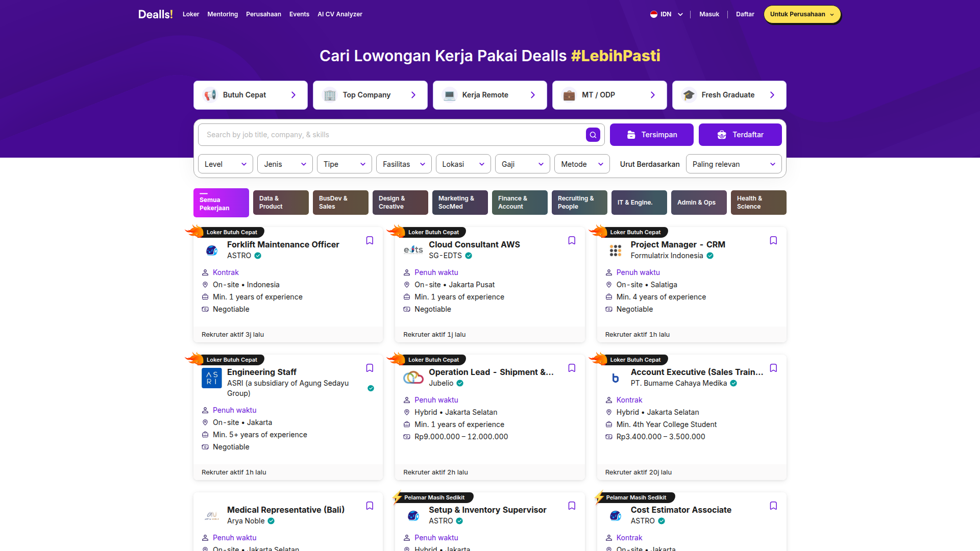
Task: Open the Gaji filter dropdown
Action: click(523, 164)
